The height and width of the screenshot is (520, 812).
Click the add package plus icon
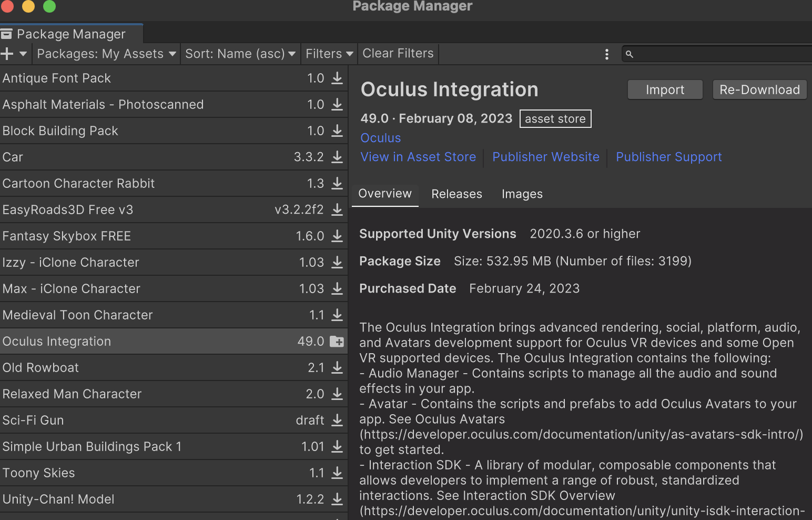(x=7, y=53)
